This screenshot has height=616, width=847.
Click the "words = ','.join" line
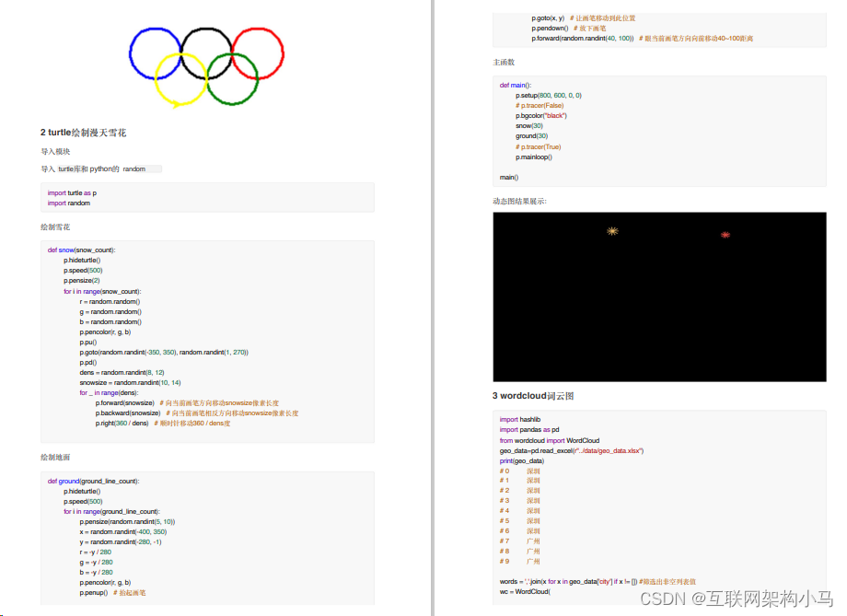point(598,581)
